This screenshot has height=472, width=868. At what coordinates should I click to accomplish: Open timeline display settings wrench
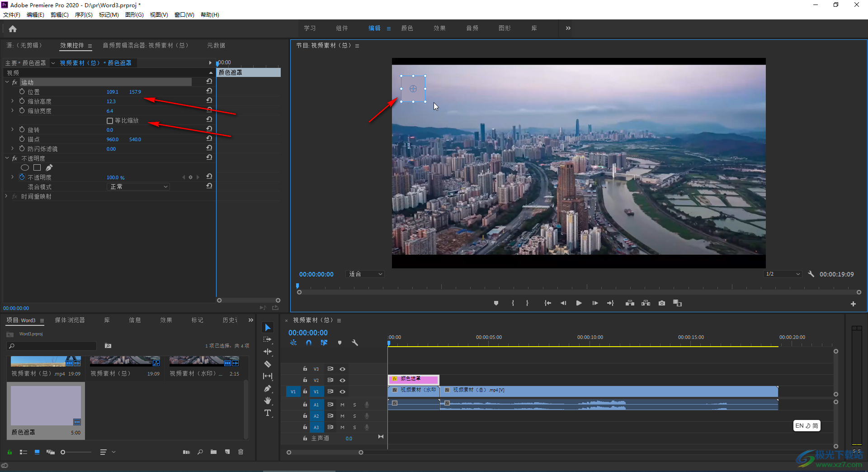tap(355, 343)
